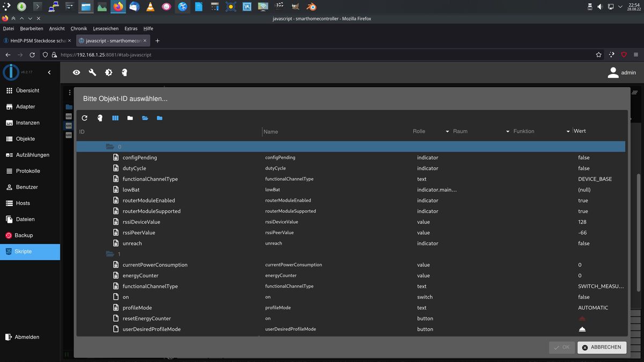Click the admin user icon
The image size is (644, 362).
click(613, 73)
